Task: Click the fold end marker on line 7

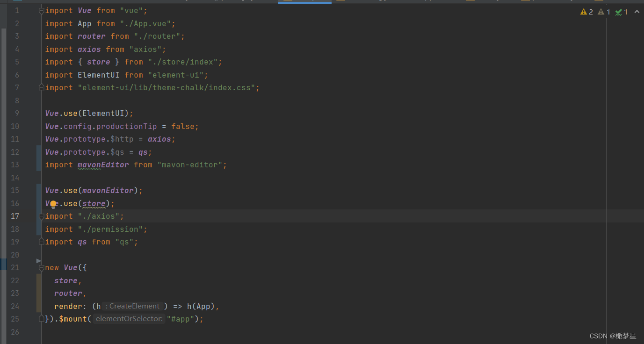Action: [x=41, y=87]
